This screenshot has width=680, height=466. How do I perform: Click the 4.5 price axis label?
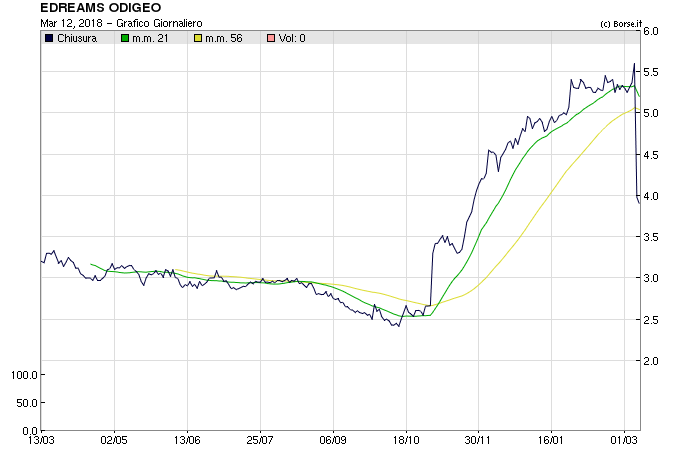(651, 155)
